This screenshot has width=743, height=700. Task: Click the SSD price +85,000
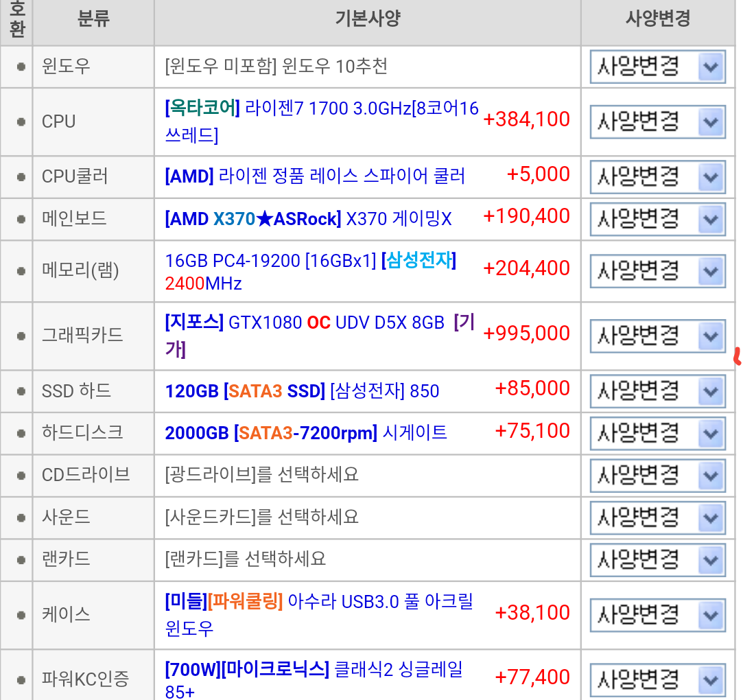pos(532,388)
